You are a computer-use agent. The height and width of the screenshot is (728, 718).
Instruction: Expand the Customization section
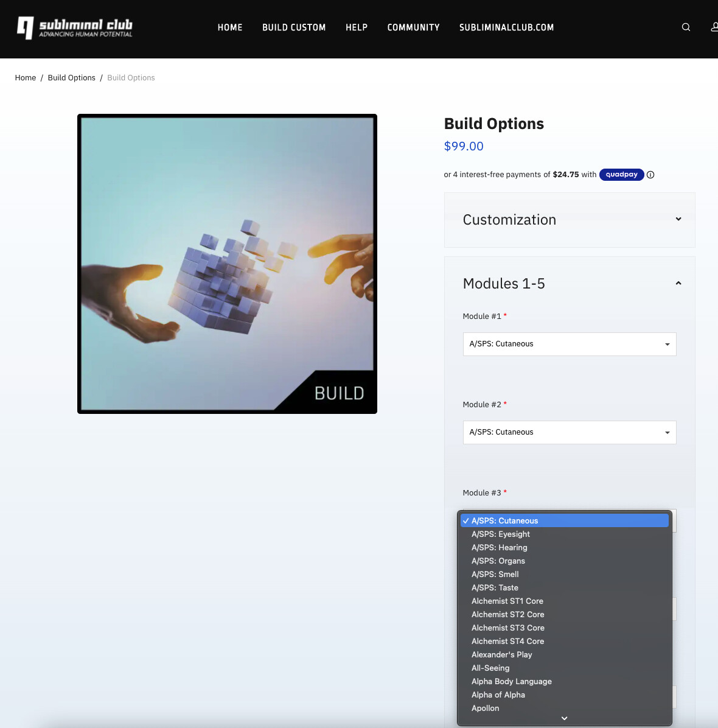click(570, 220)
